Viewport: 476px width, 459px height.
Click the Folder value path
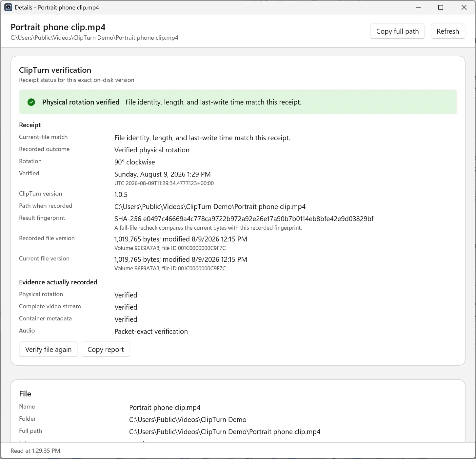click(188, 420)
